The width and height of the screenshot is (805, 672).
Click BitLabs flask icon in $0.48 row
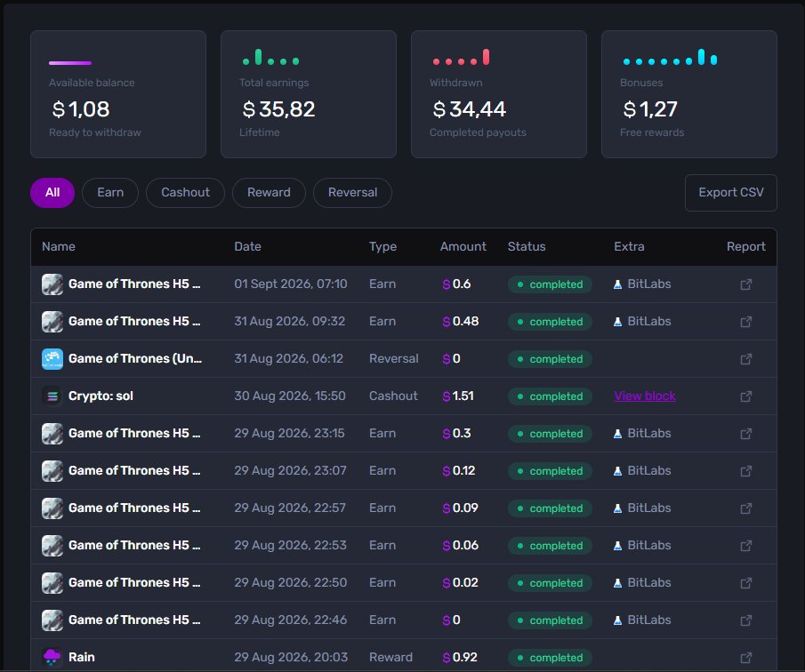click(x=617, y=322)
